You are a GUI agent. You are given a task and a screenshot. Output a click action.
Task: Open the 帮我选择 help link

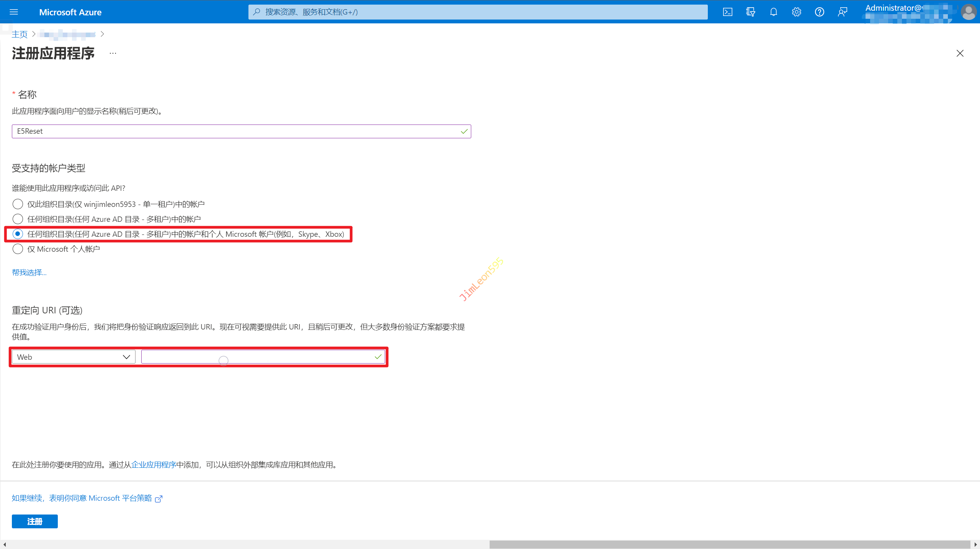pos(29,272)
